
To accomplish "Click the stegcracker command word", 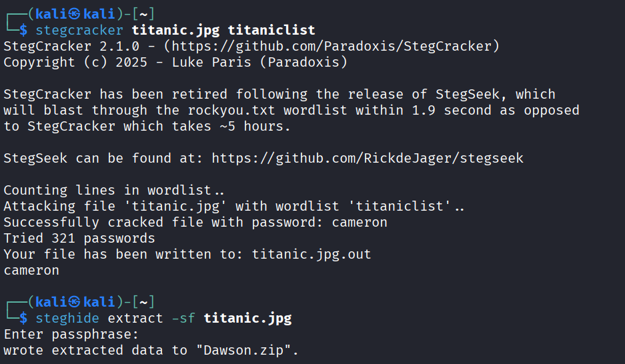I will pos(79,30).
